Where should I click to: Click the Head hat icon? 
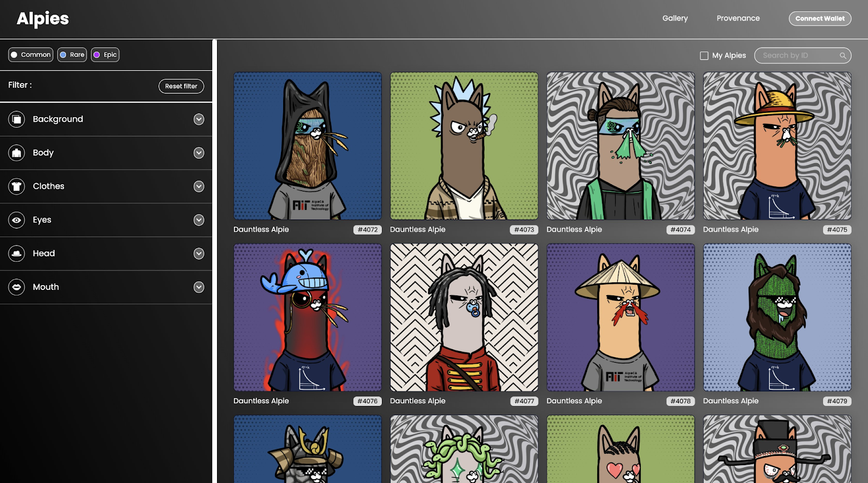17,254
